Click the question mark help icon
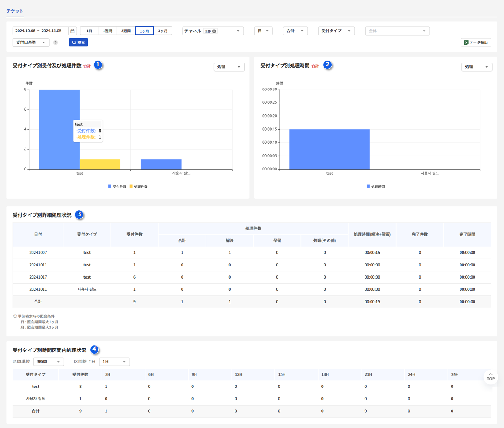The height and width of the screenshot is (428, 504). (x=56, y=42)
